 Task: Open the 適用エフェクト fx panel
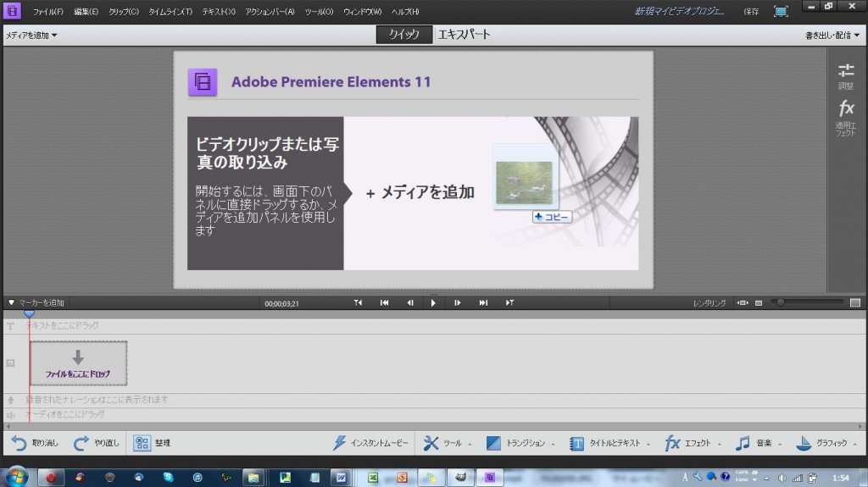[x=846, y=118]
